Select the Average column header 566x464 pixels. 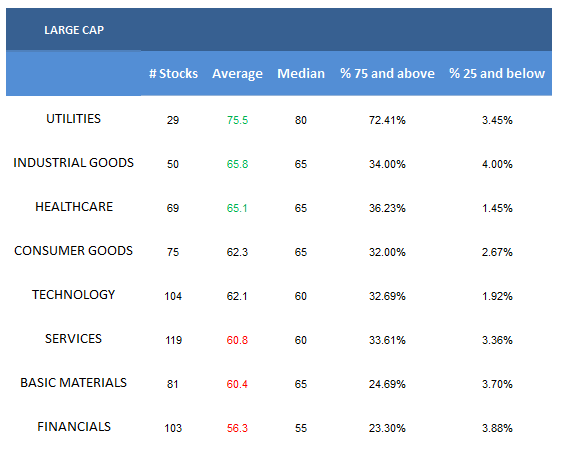tap(237, 74)
